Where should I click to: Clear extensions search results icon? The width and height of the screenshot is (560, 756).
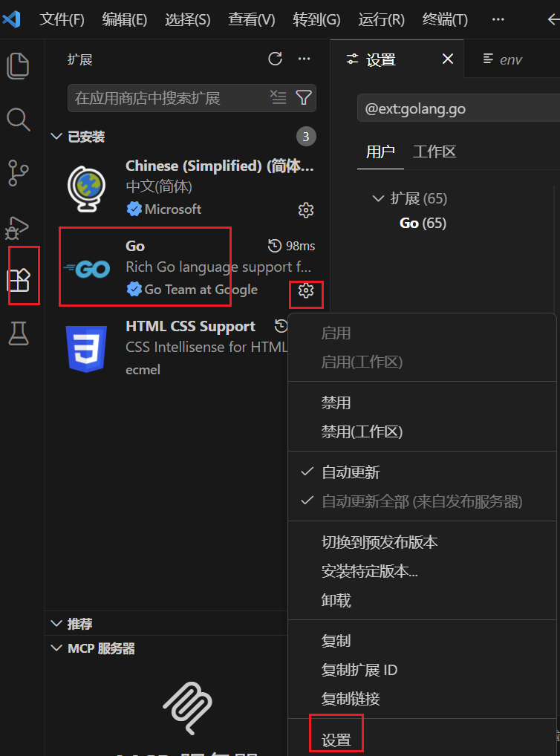[x=278, y=97]
